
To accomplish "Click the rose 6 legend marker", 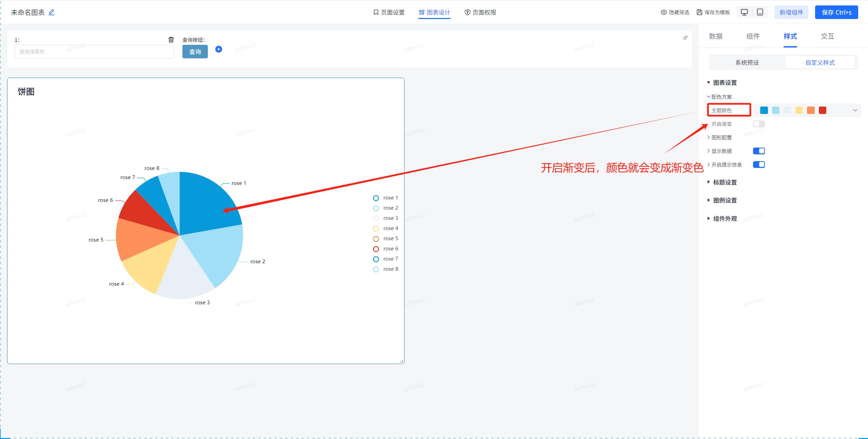I will click(x=376, y=249).
